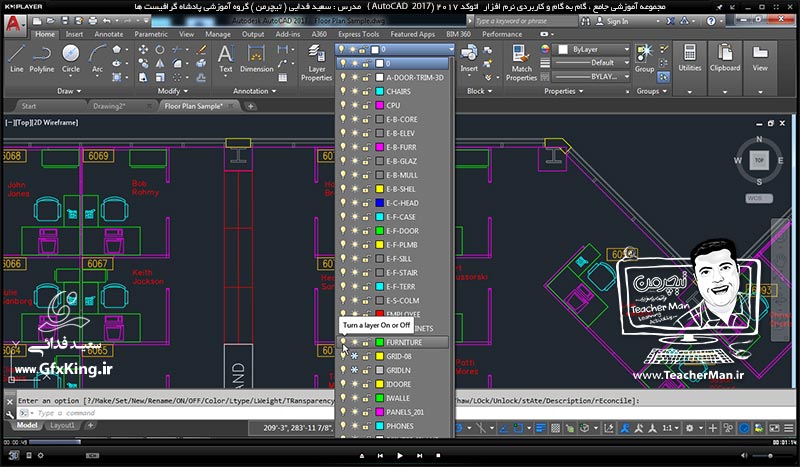The height and width of the screenshot is (467, 800).
Task: Click the customization hamburger icon in status bar
Action: 789,428
